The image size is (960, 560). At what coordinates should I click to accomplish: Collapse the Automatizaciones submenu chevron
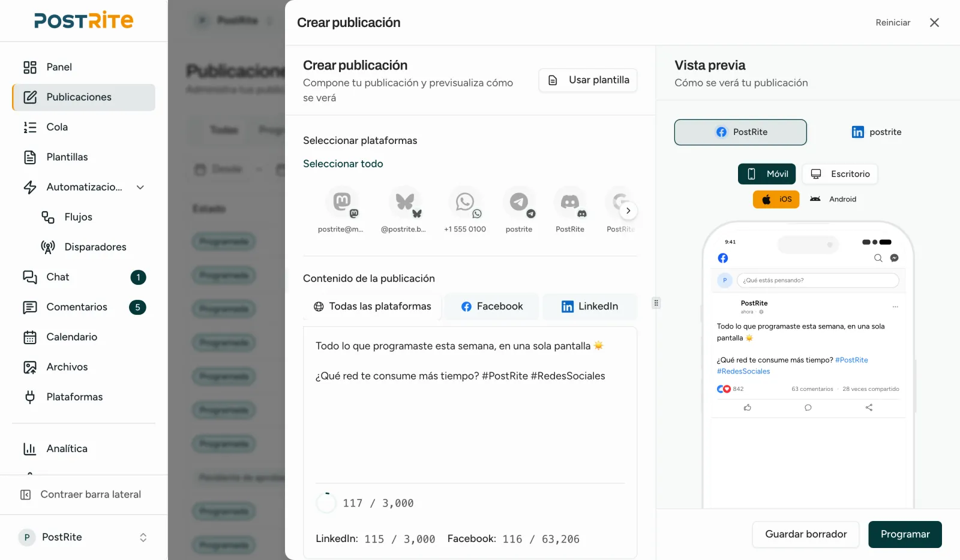point(140,187)
